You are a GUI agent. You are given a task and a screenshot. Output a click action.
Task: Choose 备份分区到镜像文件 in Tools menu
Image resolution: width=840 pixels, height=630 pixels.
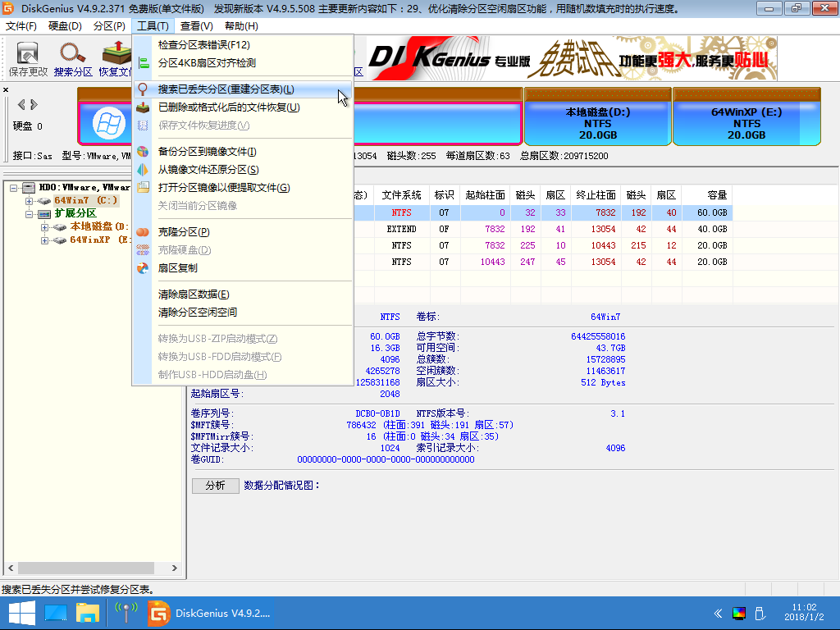coord(207,152)
